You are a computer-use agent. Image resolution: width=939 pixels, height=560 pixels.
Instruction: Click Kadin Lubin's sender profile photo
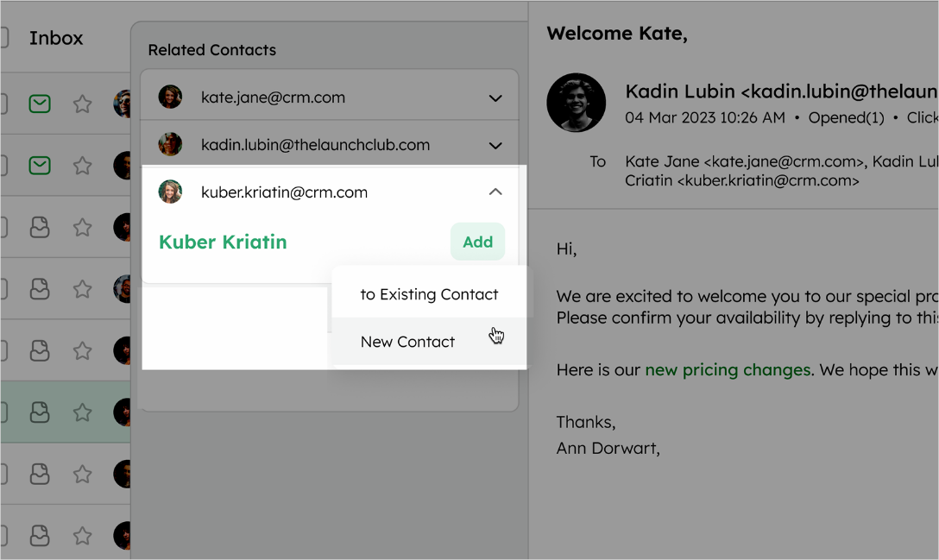(577, 103)
